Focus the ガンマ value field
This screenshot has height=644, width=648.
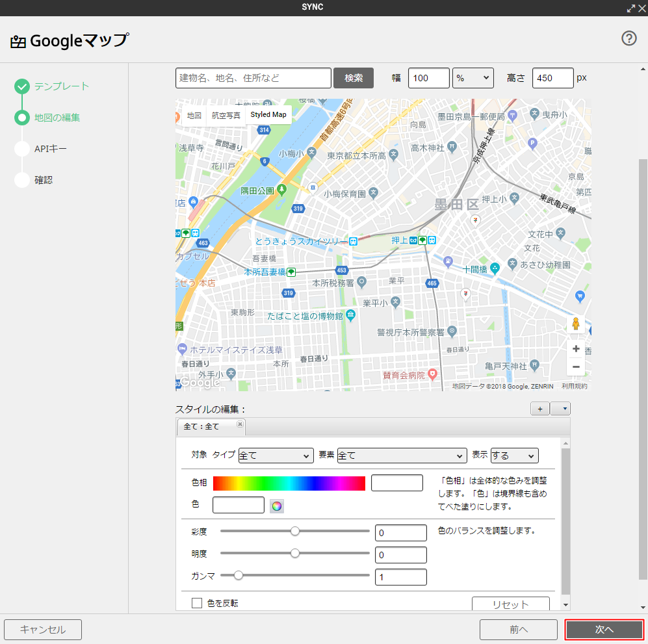[x=401, y=577]
